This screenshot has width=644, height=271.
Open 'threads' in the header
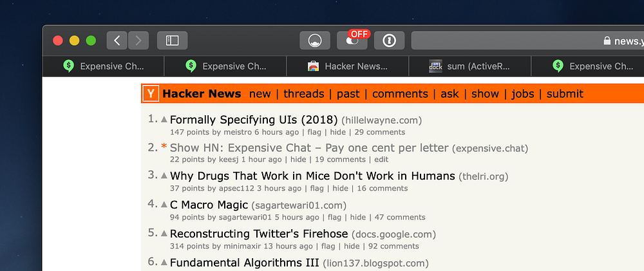(x=303, y=94)
